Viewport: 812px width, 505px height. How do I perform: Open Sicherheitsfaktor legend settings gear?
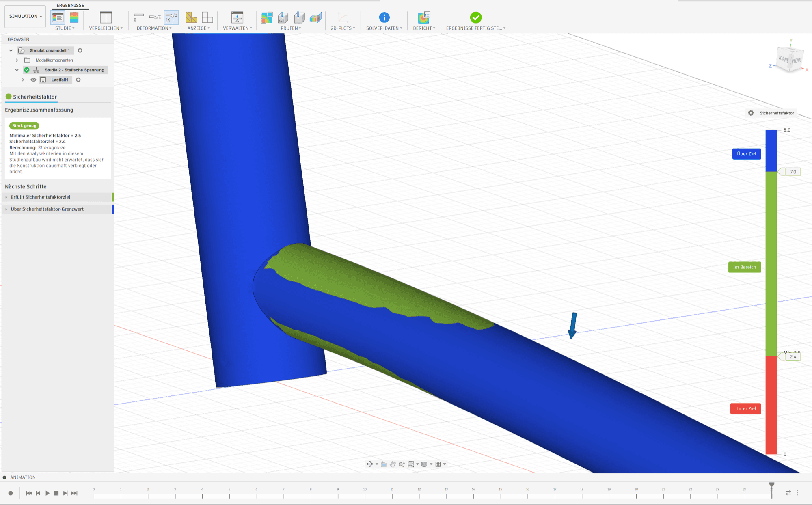[751, 113]
